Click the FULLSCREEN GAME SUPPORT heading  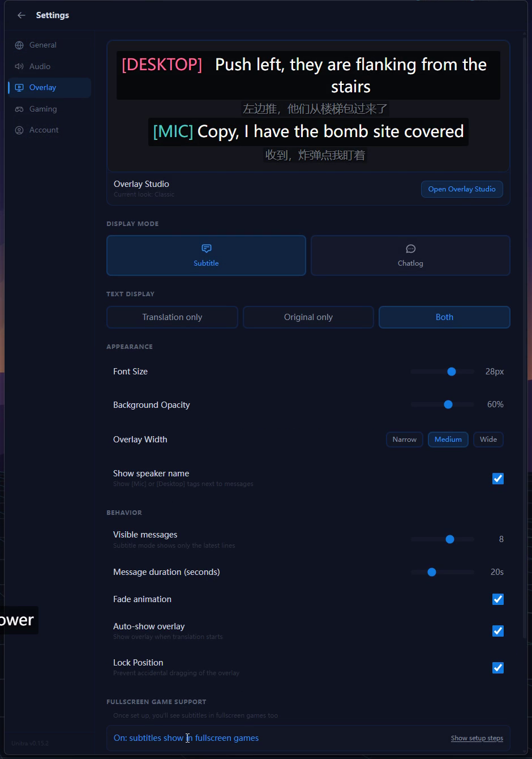click(156, 702)
